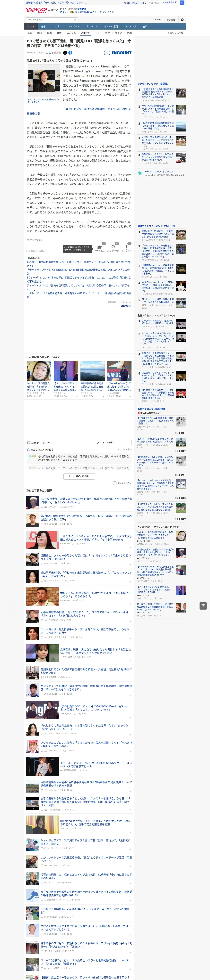Open the ランキング navigation tab
Viewport: 210px width, 980px height.
pos(130,27)
